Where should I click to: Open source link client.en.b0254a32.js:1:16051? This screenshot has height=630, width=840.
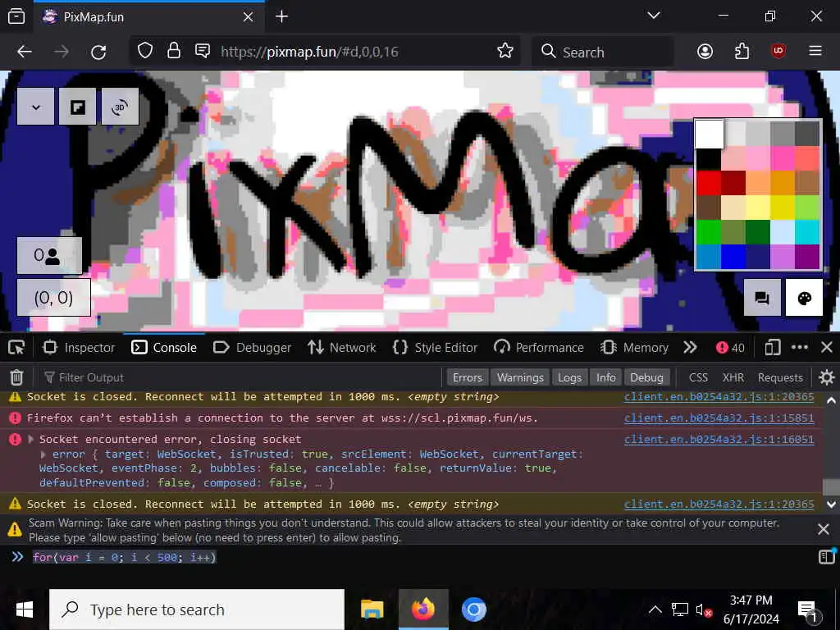[x=719, y=440]
